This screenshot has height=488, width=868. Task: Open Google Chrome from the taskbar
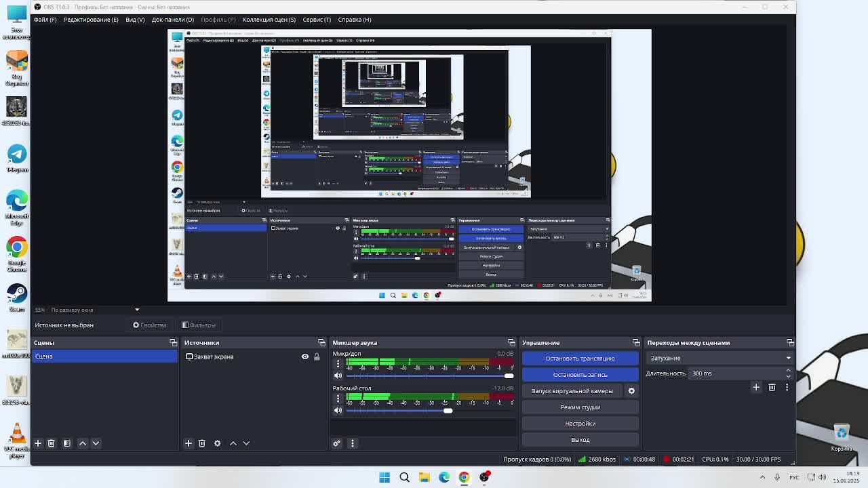pyautogui.click(x=464, y=477)
